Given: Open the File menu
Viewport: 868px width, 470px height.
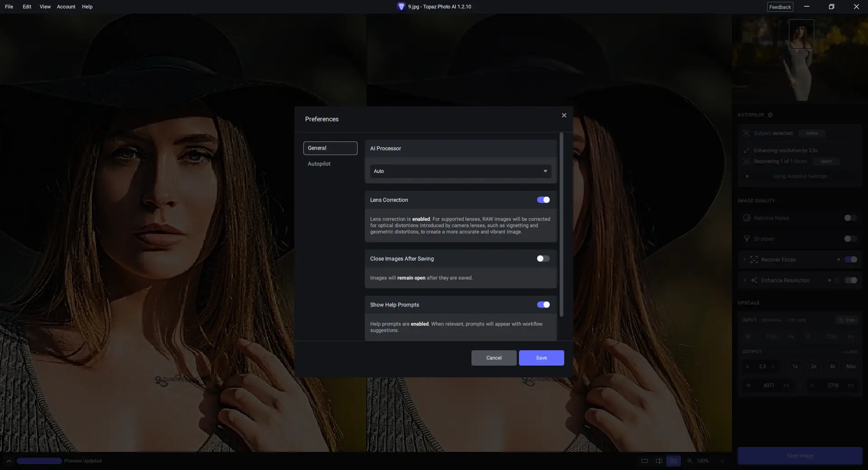Looking at the screenshot, I should point(9,7).
